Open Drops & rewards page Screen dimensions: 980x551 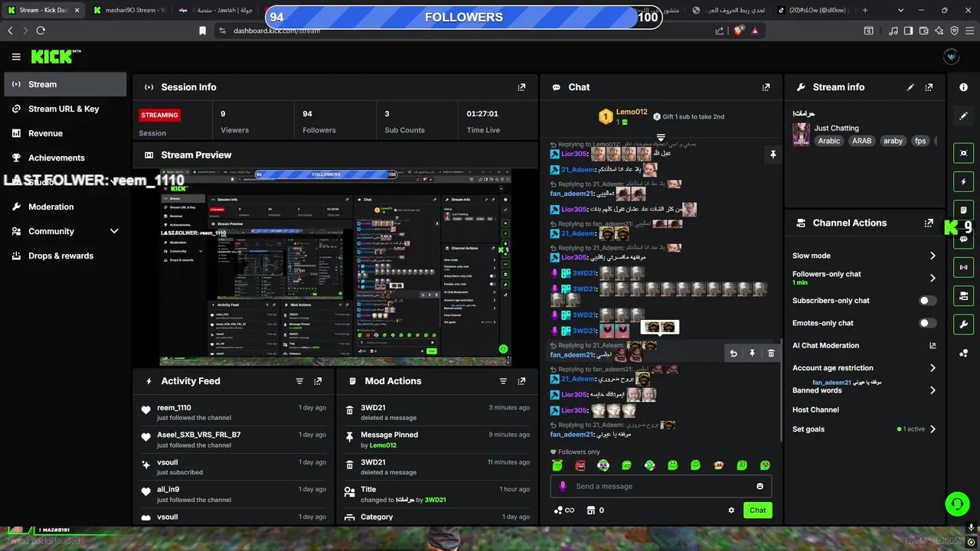(65, 256)
